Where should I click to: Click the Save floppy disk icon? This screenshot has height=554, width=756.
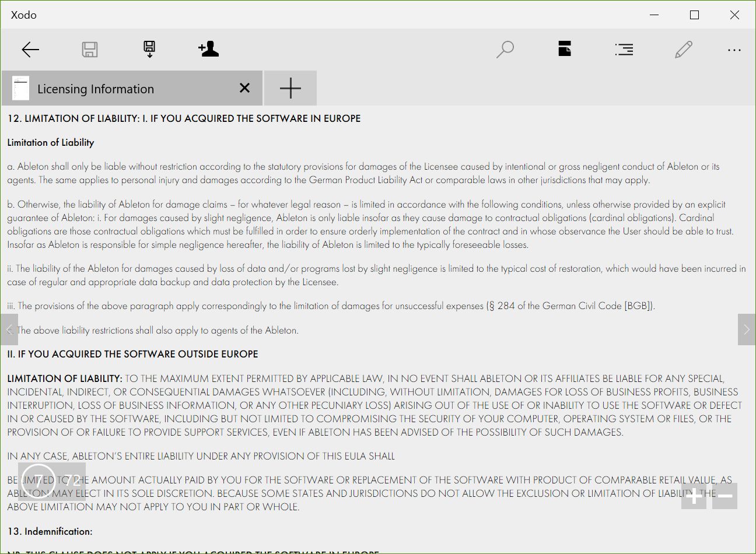coord(90,50)
